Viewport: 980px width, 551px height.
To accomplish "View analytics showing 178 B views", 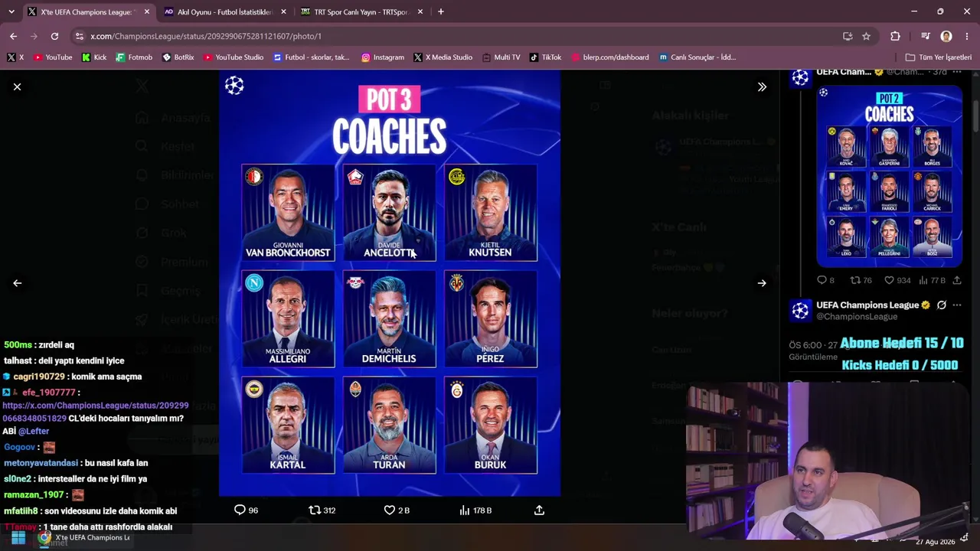I will 475,510.
